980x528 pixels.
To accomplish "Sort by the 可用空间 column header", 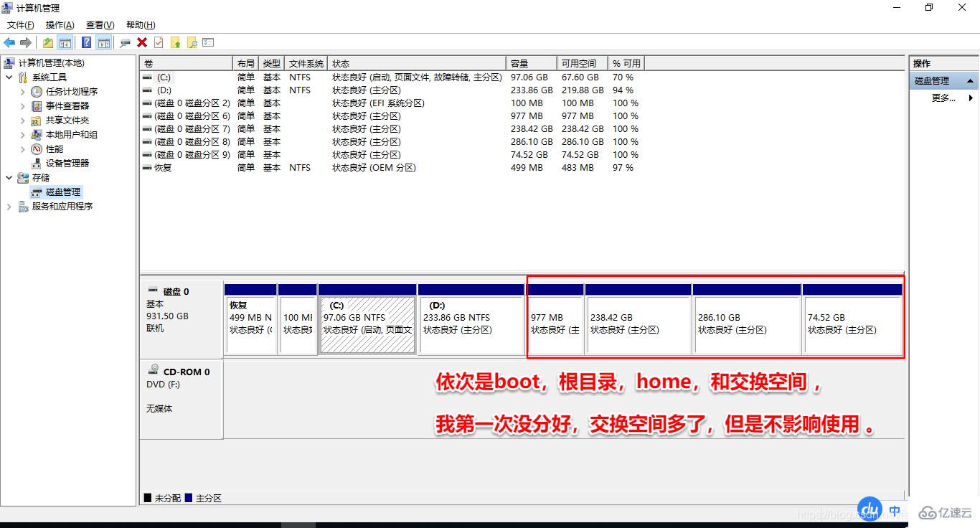I will point(582,64).
